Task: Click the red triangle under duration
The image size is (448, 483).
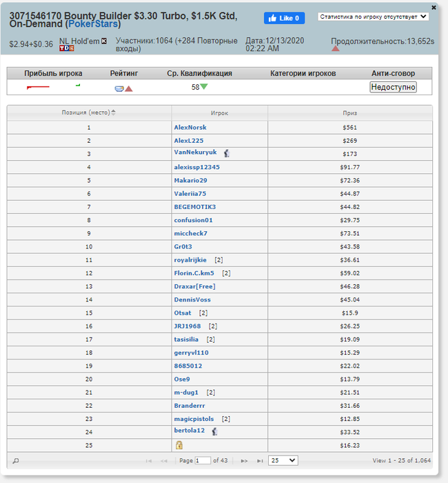Action: [336, 48]
